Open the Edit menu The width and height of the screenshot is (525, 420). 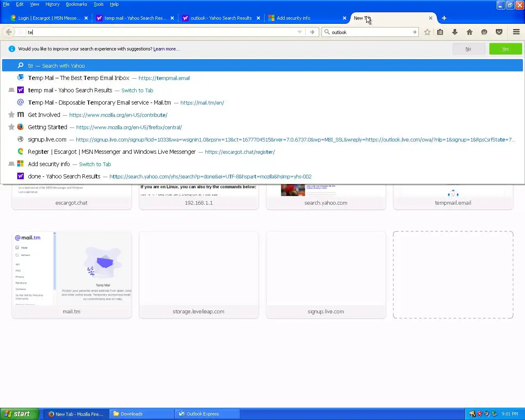tap(20, 4)
